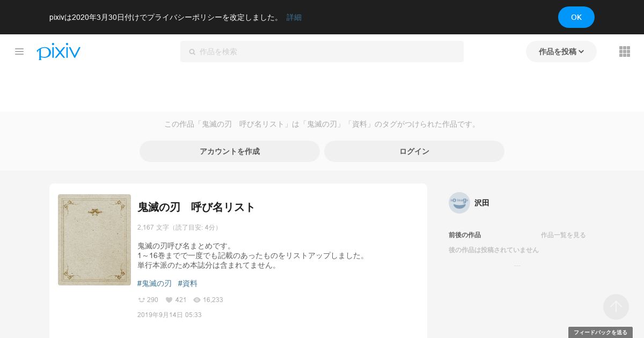The width and height of the screenshot is (644, 338).
Task: Click the 前後の作品 heading
Action: (465, 235)
